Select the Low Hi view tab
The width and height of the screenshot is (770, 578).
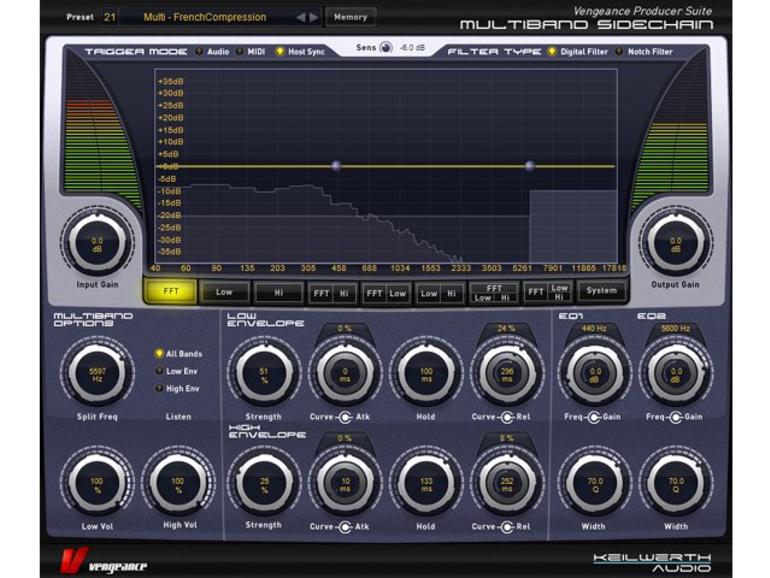(440, 293)
